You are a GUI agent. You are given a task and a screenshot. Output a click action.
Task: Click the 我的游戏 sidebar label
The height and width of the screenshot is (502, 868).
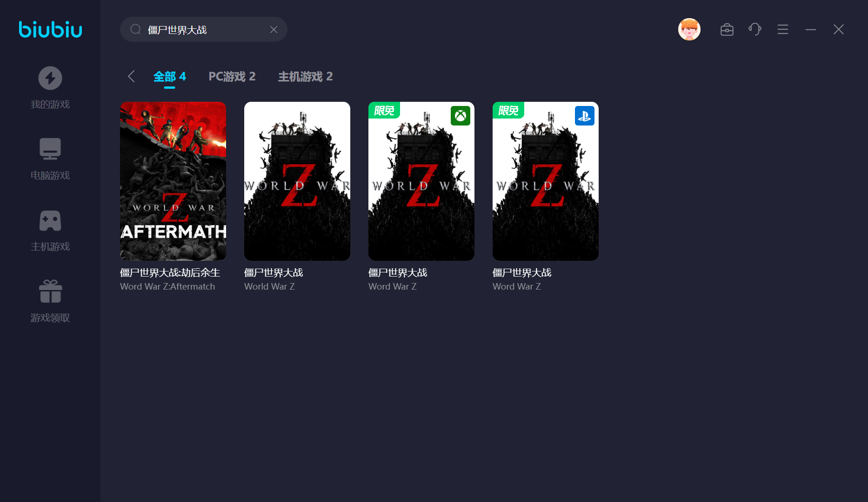click(50, 105)
